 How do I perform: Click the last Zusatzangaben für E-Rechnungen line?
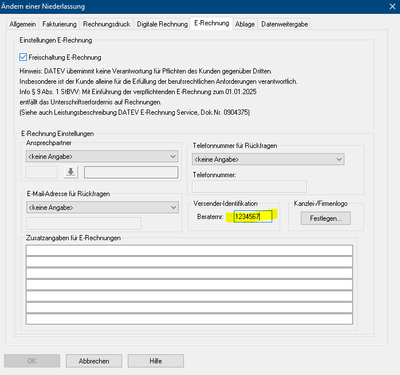(189, 319)
